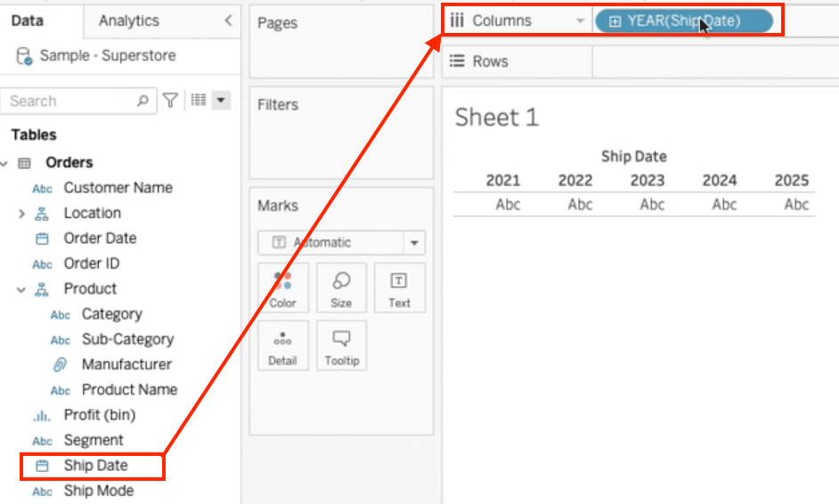Select the Sheet 1 title
839x504 pixels.
click(496, 118)
